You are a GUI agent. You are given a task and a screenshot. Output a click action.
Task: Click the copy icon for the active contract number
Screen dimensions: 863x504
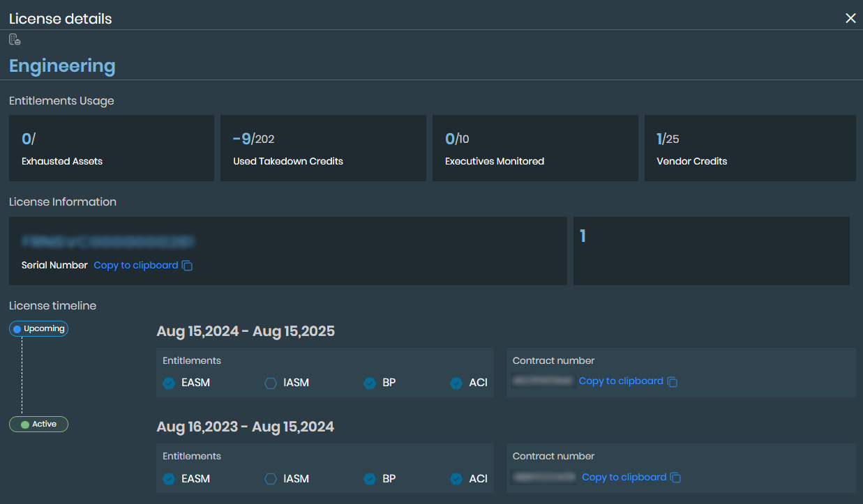(675, 477)
